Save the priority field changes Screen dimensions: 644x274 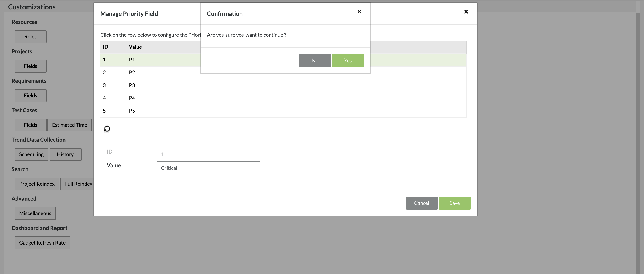454,203
